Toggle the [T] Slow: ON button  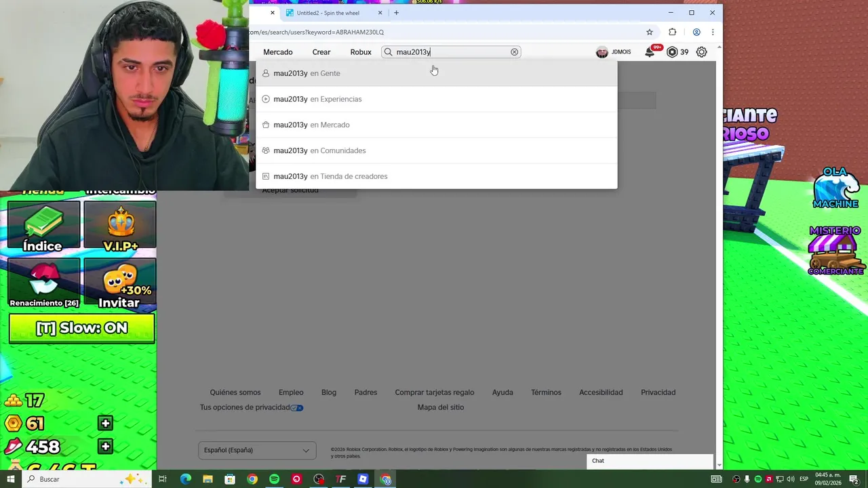coord(82,328)
